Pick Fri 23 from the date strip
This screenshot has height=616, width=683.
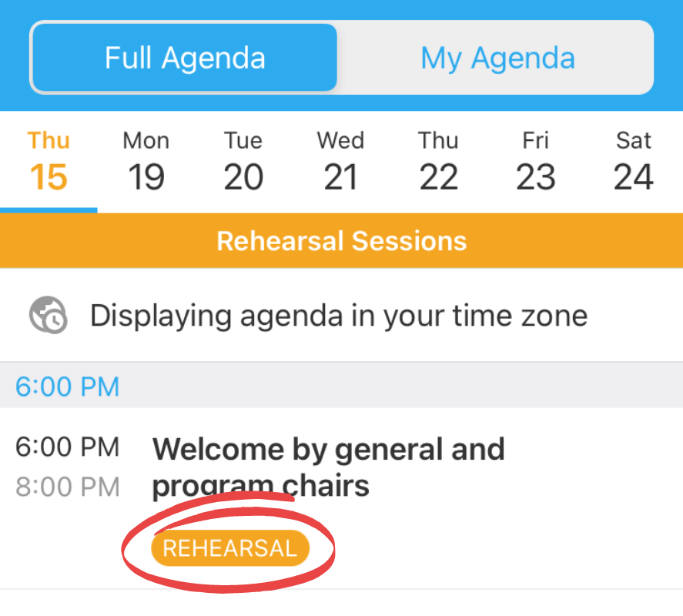535,162
